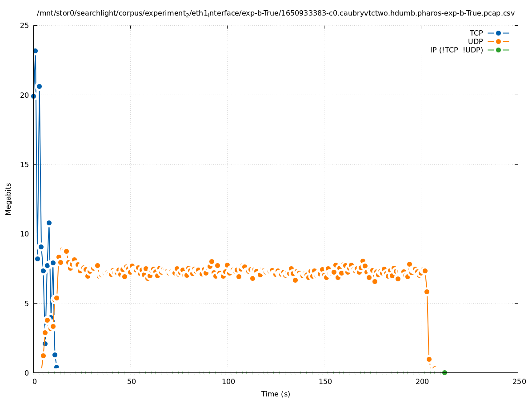Screen dimensions: 532x400
Task: Click the orange UDP legend marker
Action: 498,41
